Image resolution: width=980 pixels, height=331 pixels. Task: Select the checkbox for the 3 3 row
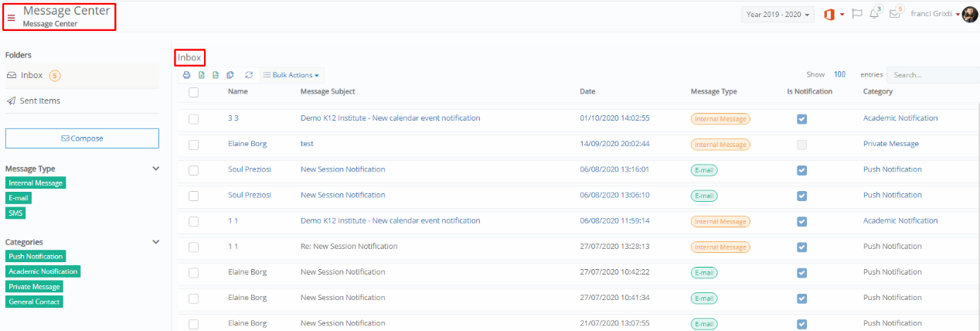[194, 119]
